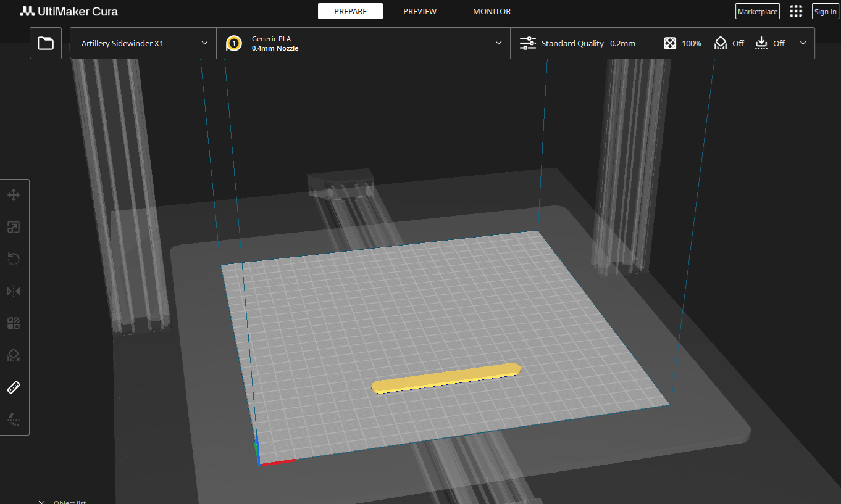Click the print settings sliders icon
The width and height of the screenshot is (841, 504).
click(x=528, y=43)
